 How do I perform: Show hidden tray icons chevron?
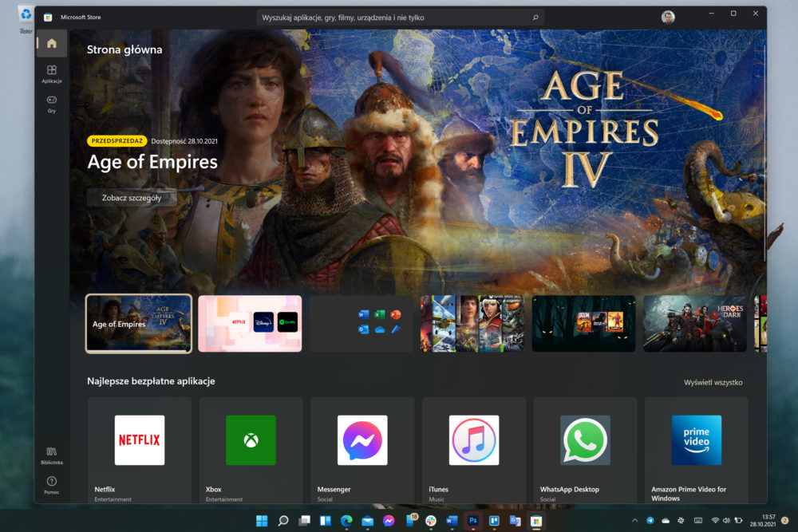tap(634, 520)
